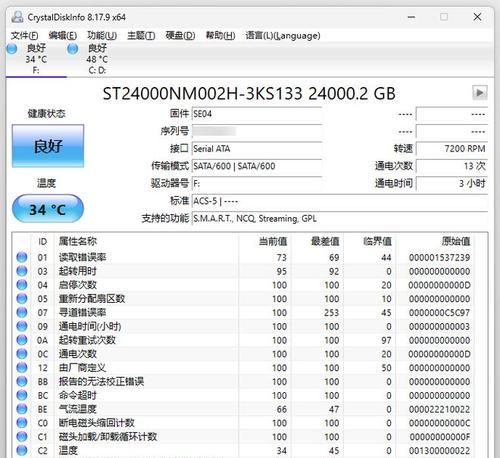Select raw value 0000000C5C97
The image size is (500, 458).
(x=439, y=313)
